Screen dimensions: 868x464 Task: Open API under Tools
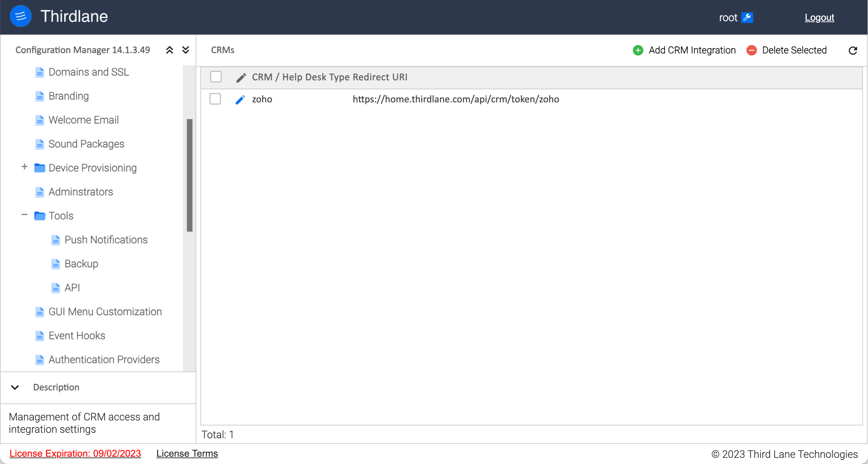(72, 288)
